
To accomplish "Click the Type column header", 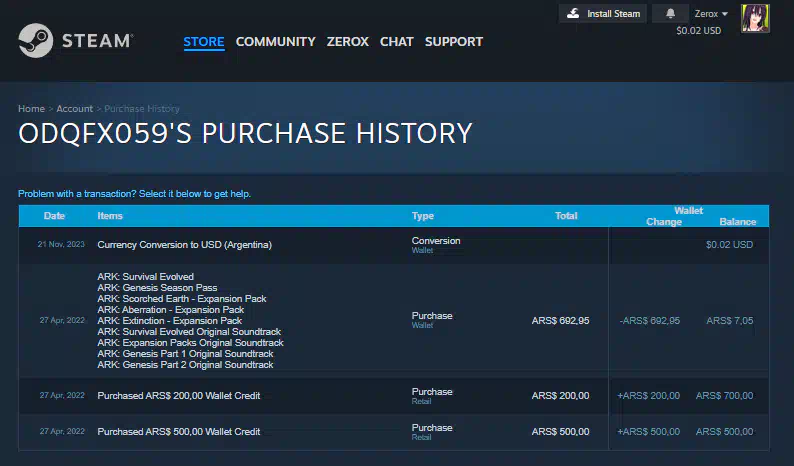I will point(423,216).
